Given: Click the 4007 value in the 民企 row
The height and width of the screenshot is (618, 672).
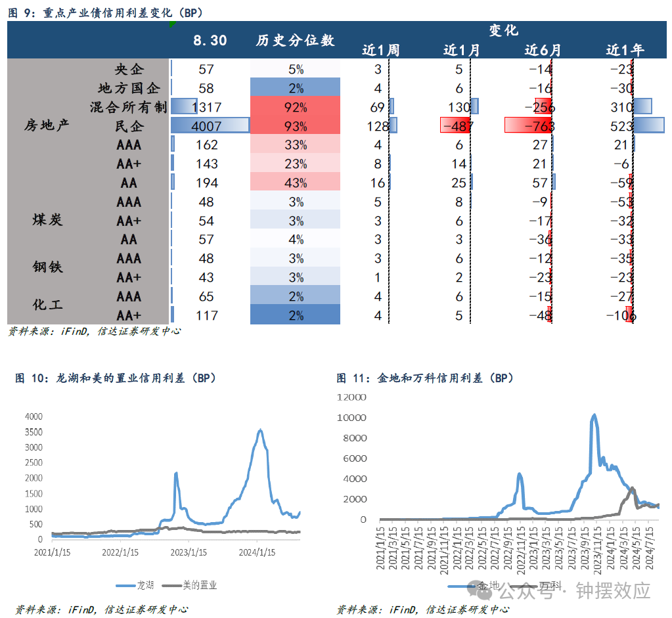Looking at the screenshot, I should click(206, 126).
